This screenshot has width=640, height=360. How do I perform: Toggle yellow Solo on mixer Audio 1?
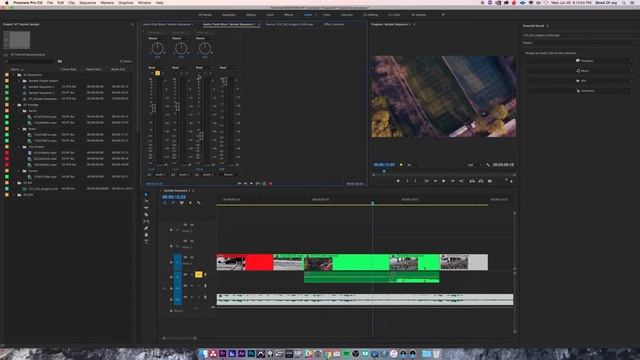158,73
